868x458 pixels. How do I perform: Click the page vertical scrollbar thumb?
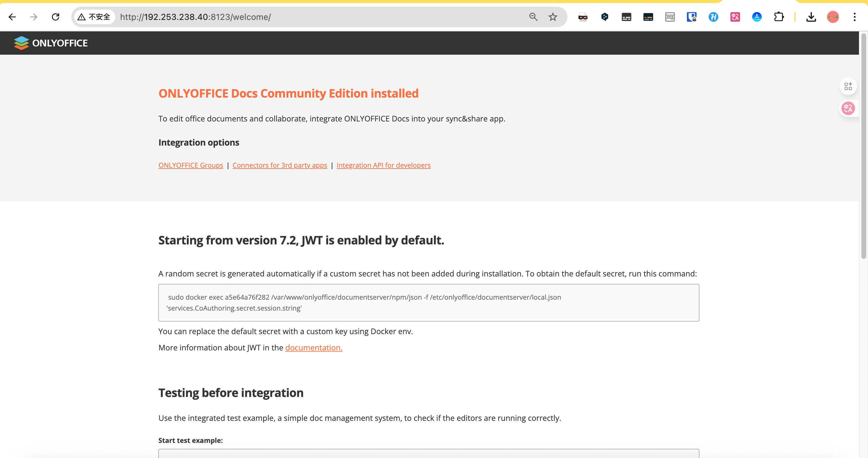pos(863,145)
